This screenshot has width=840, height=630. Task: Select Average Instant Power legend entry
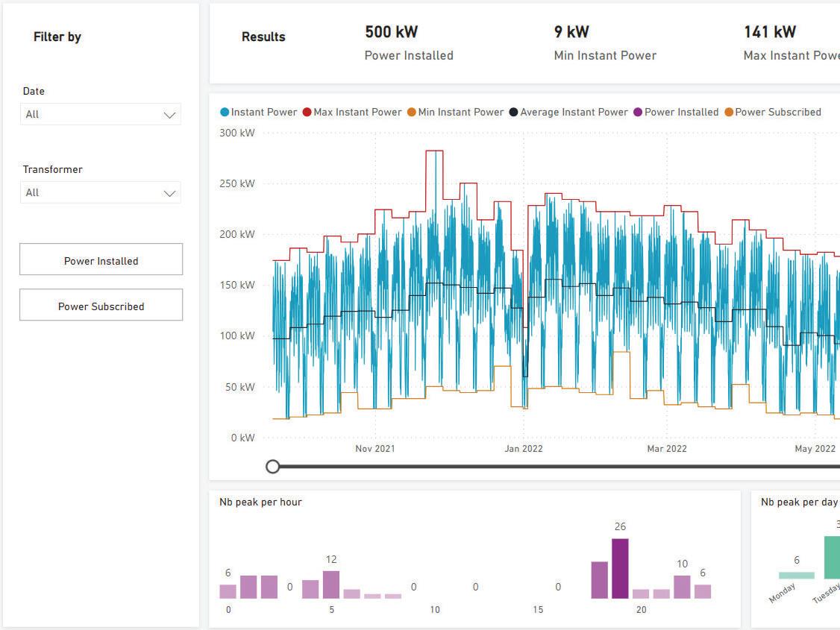click(x=568, y=112)
